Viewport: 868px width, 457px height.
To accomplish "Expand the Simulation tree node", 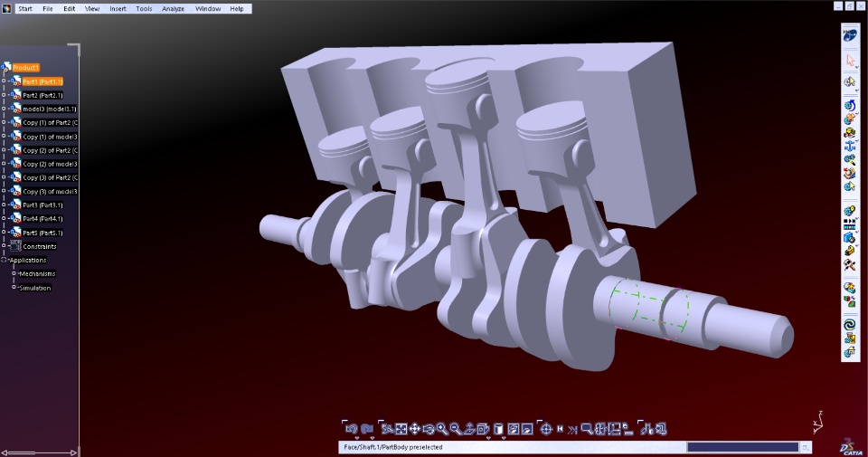I will pos(14,287).
